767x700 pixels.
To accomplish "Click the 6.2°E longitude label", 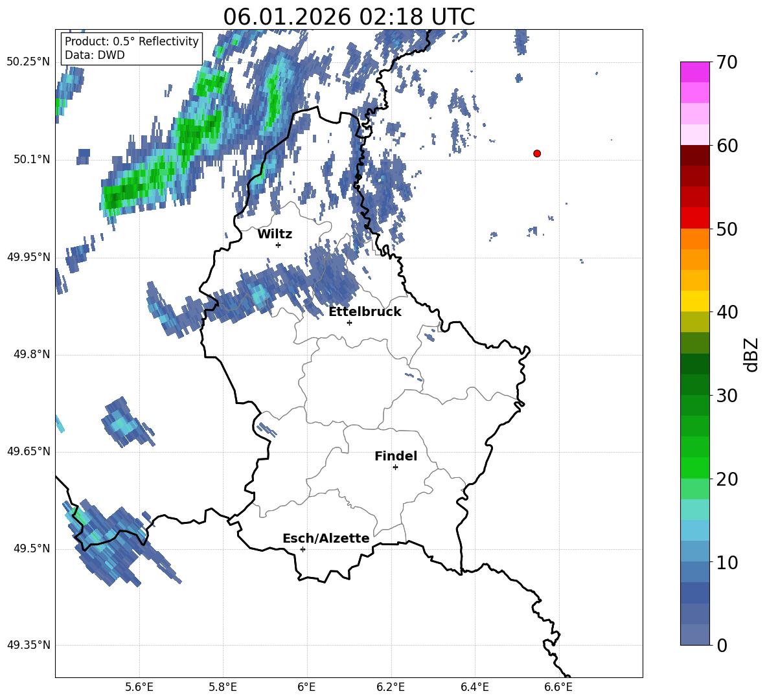I will (391, 687).
